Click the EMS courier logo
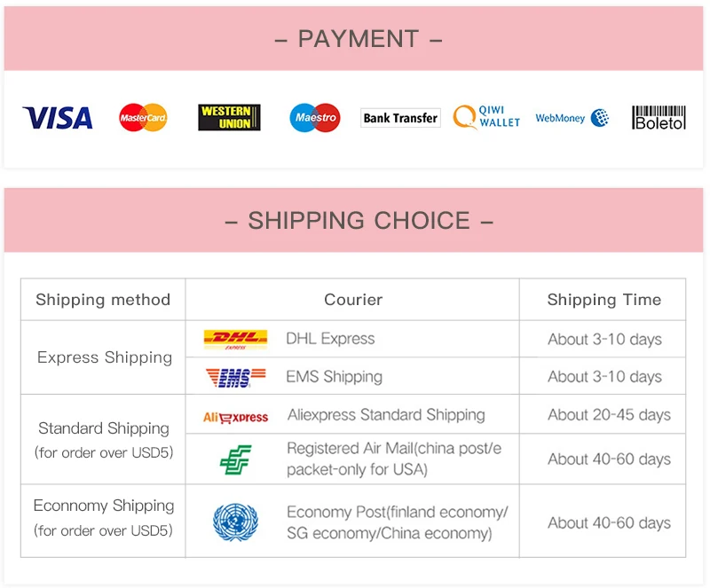710x588 pixels. pos(235,377)
